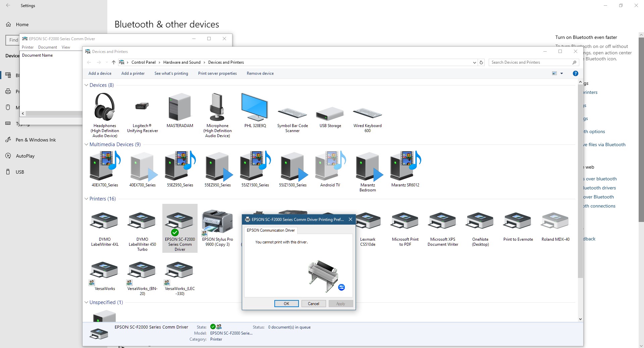Screen dimensions: 644x348
Task: Open USB settings page in sidebar
Action: point(20,172)
